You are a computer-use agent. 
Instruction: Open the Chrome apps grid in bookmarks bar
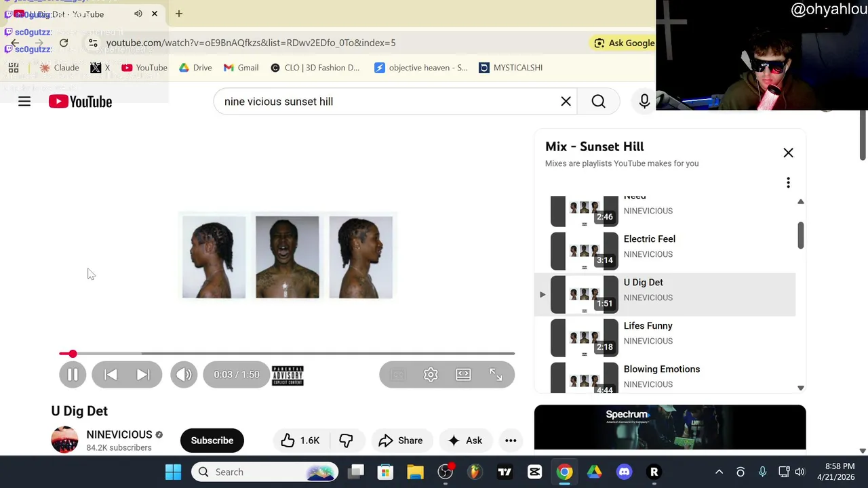point(14,68)
